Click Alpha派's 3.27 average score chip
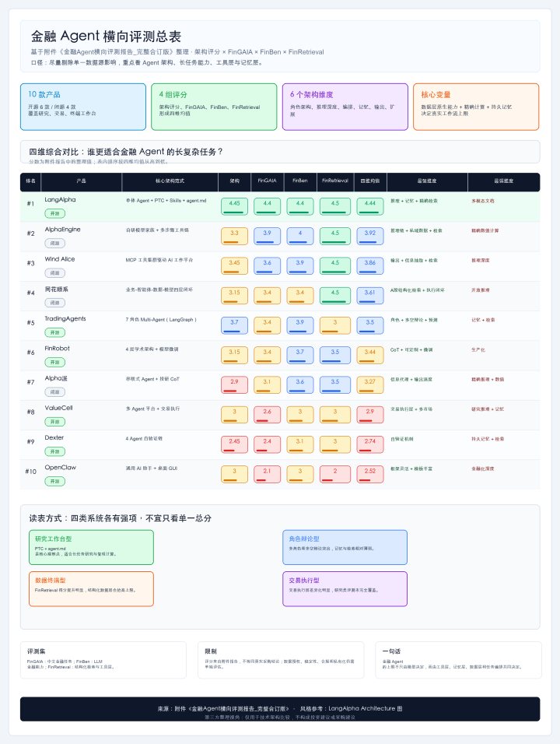The height and width of the screenshot is (744, 560). coord(370,384)
